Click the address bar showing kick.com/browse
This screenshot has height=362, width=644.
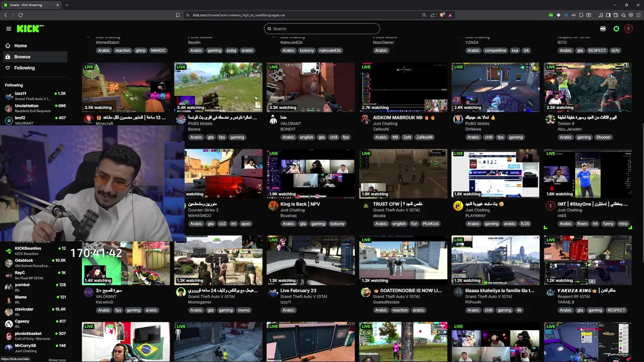(x=302, y=15)
